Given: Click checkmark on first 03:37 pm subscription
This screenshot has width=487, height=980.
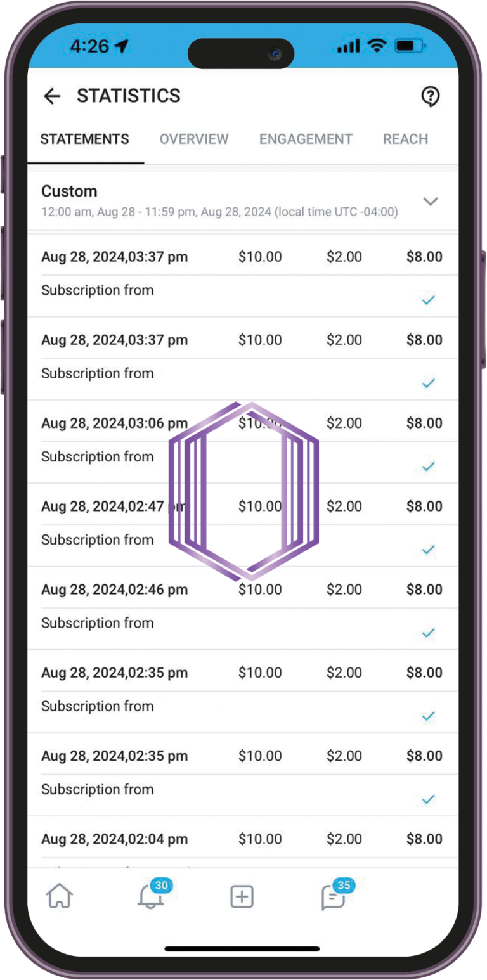Looking at the screenshot, I should (x=429, y=300).
